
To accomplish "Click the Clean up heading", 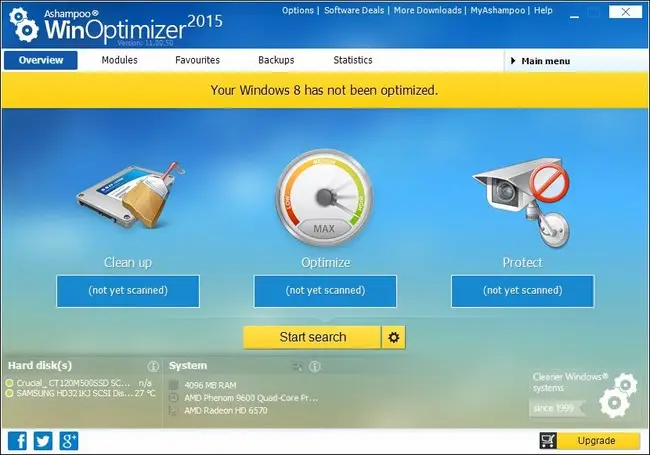I will coord(128,263).
